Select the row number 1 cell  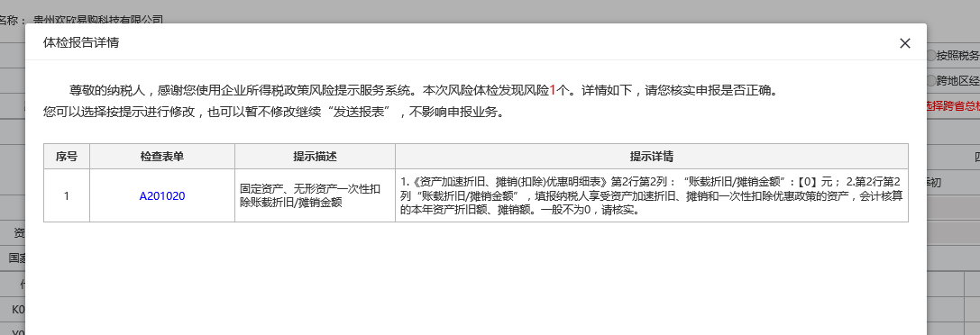[x=66, y=196]
